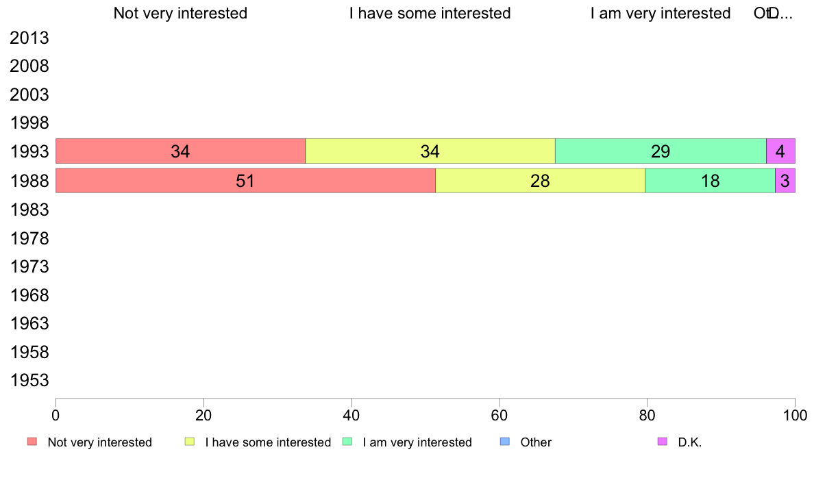The height and width of the screenshot is (504, 814).
Task: Click the 1953 year label on axis
Action: [x=29, y=381]
